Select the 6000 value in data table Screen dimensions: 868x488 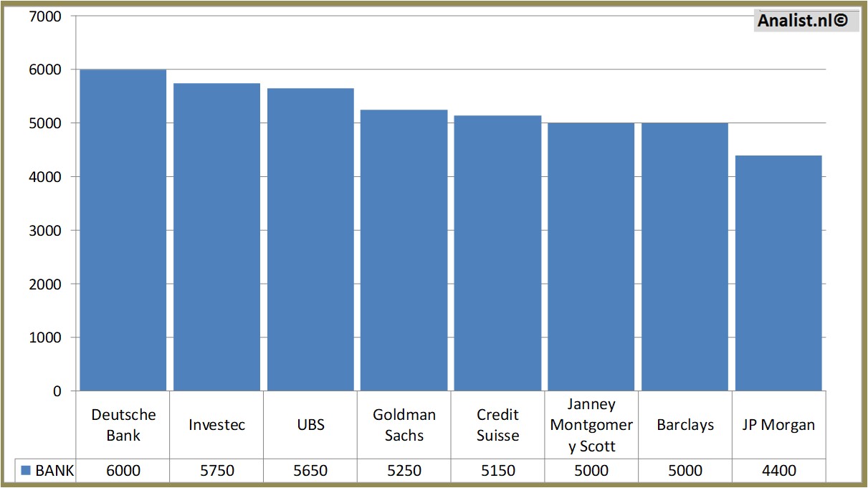tap(123, 471)
